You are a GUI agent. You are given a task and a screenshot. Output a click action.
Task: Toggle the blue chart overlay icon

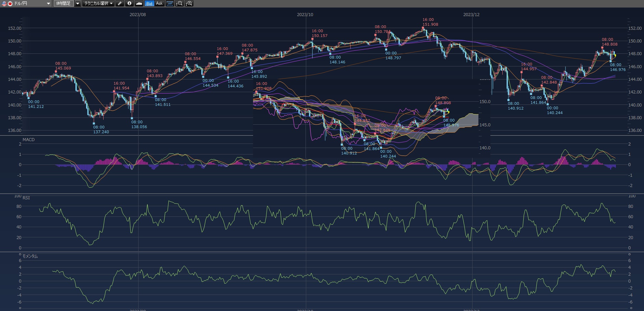[x=170, y=3]
